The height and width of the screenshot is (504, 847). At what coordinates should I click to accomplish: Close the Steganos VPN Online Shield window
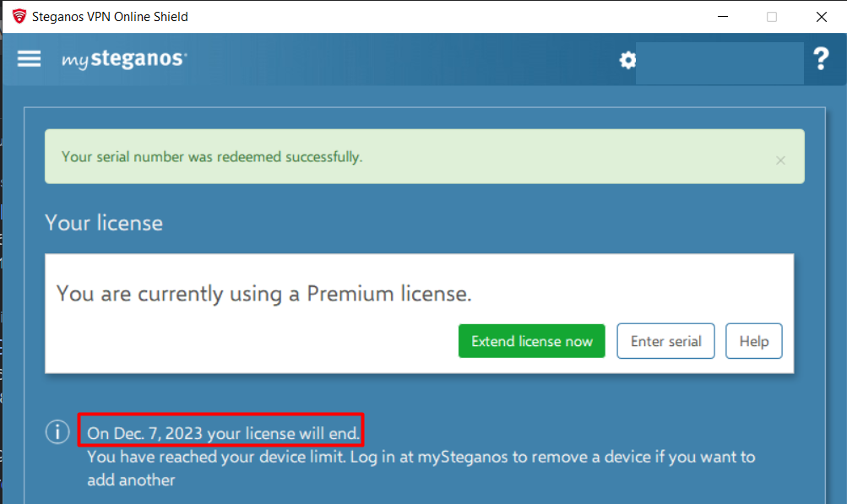pos(822,17)
